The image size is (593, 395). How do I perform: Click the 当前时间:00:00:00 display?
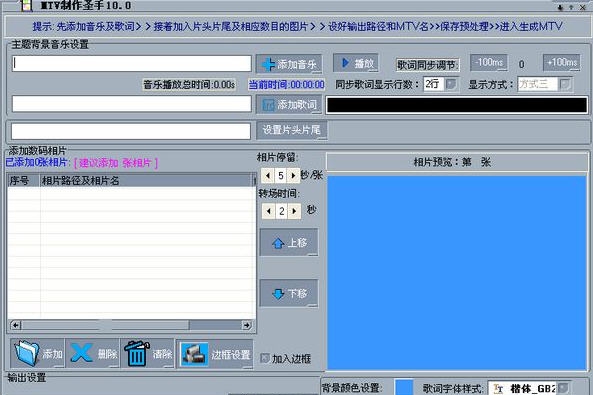286,84
